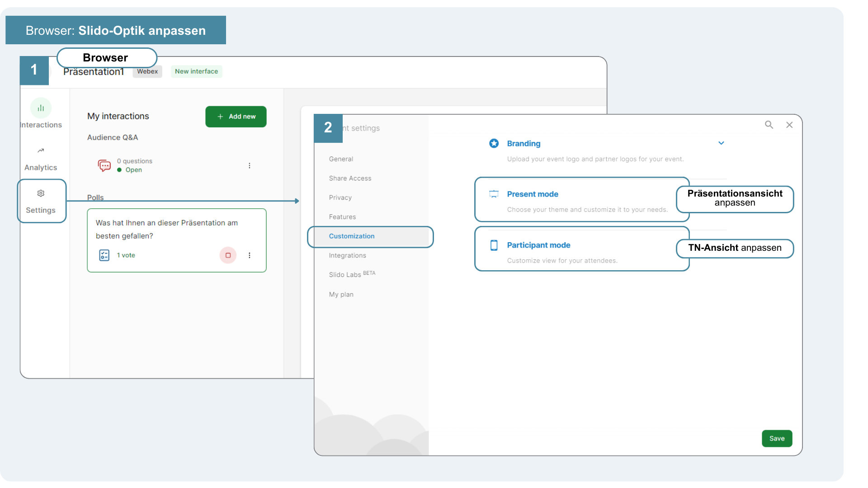This screenshot has width=868, height=488.
Task: Open Participant mode customization
Action: 538,245
